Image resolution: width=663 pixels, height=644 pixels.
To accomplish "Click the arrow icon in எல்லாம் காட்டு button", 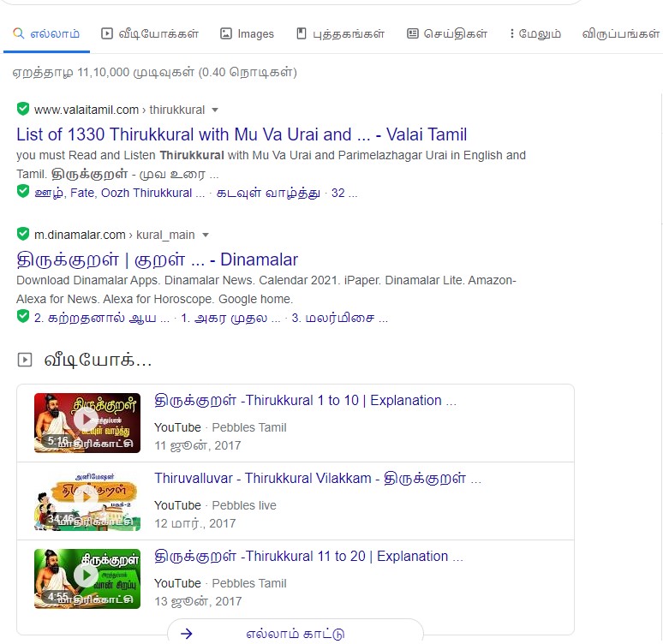I will click(x=187, y=633).
